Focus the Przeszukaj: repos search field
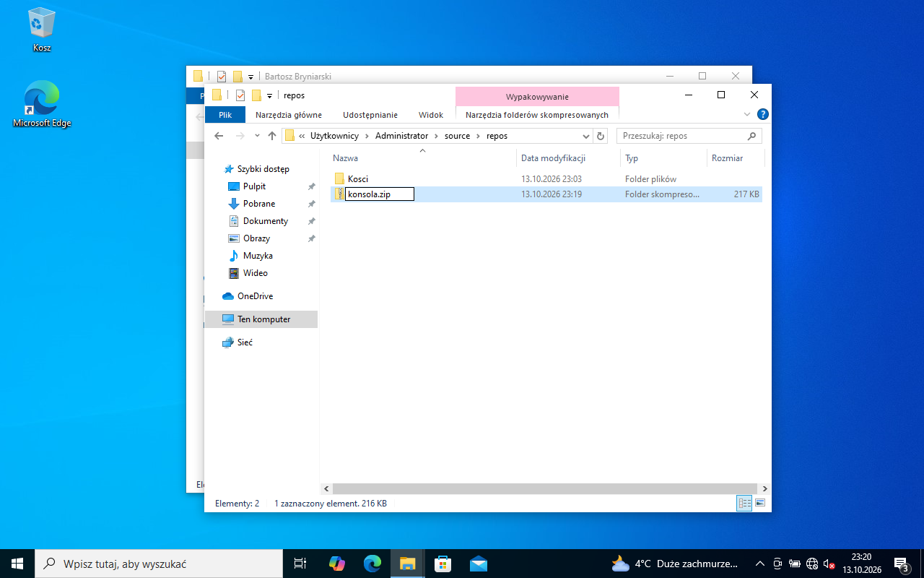Image resolution: width=924 pixels, height=578 pixels. tap(689, 136)
